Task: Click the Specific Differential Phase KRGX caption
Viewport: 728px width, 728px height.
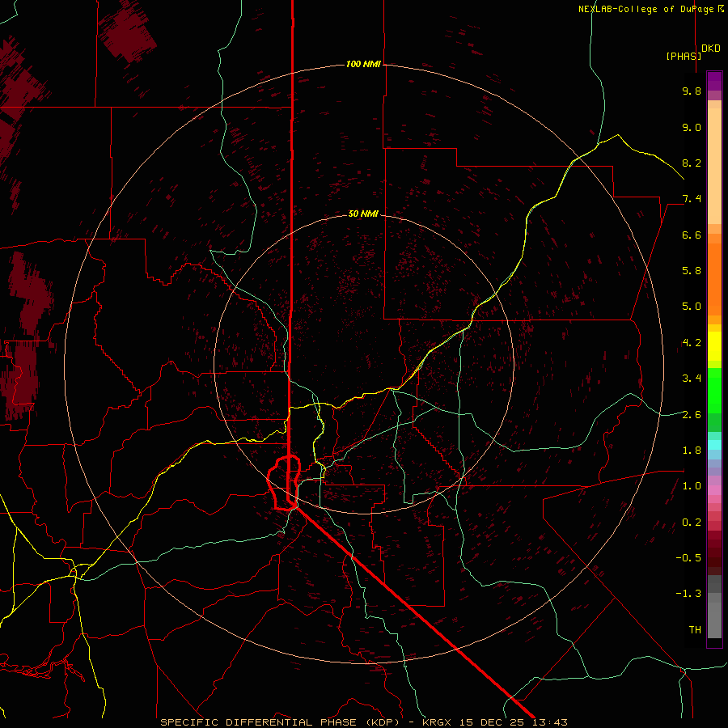Action: [x=363, y=722]
